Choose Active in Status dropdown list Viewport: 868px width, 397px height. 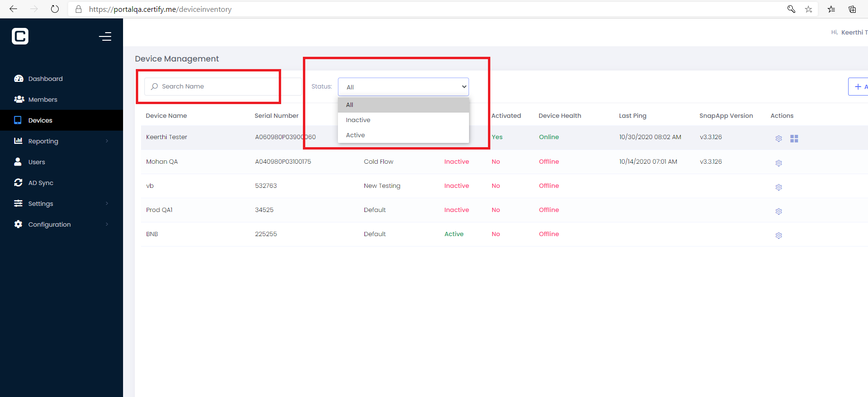[x=403, y=135]
